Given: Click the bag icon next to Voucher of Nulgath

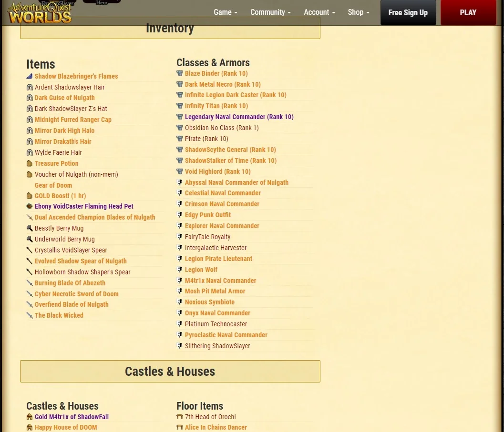Looking at the screenshot, I should 29,174.
